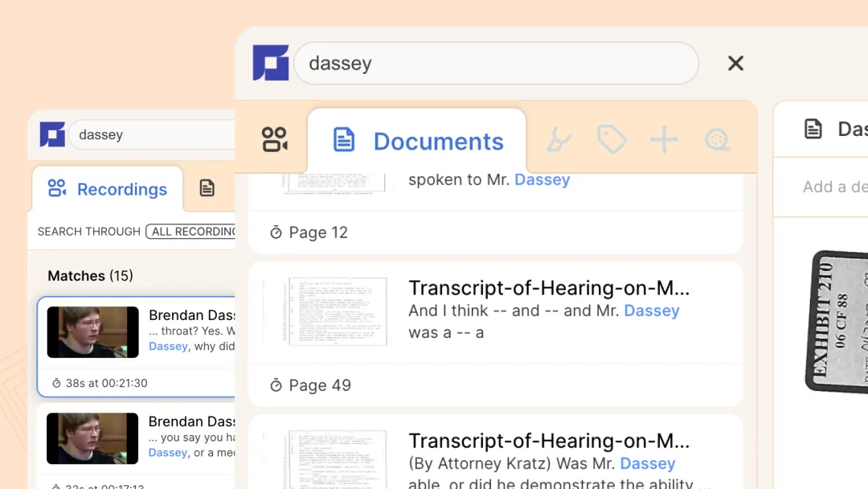Click the highlighted Dassey link in the first recording match
The height and width of the screenshot is (489, 868).
tap(168, 346)
